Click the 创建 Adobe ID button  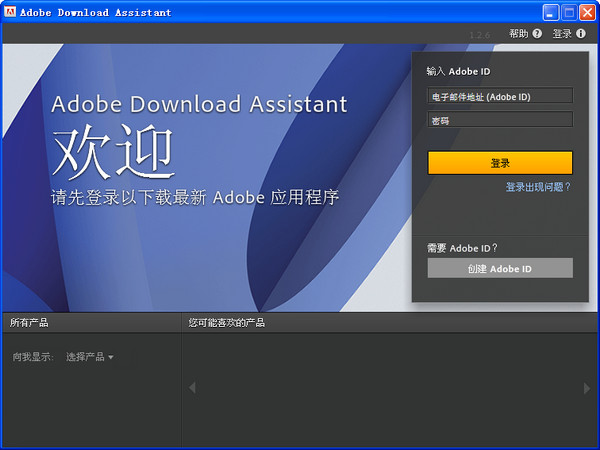[500, 268]
